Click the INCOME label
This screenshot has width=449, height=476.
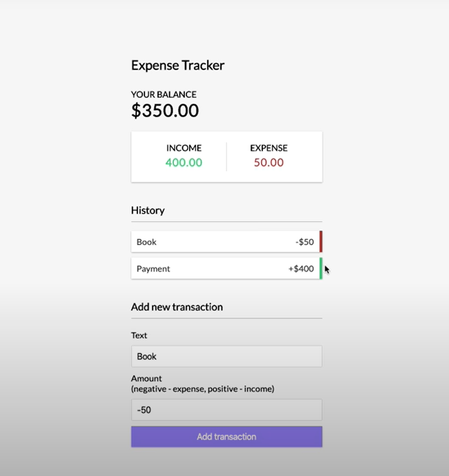pyautogui.click(x=184, y=148)
